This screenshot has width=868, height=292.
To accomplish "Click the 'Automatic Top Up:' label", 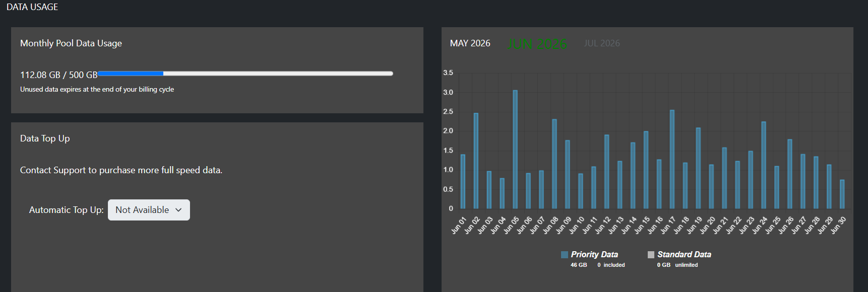I will (x=67, y=210).
